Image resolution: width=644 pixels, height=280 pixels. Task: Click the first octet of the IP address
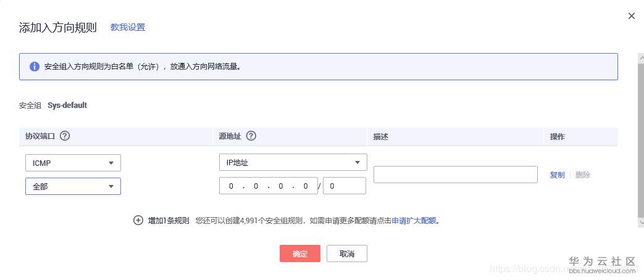tap(232, 186)
